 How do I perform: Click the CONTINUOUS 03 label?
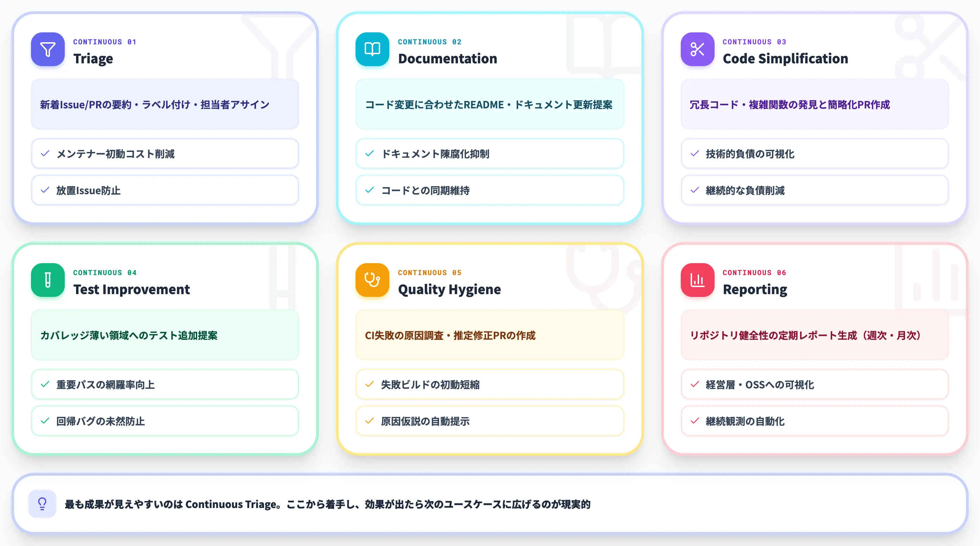click(x=754, y=42)
